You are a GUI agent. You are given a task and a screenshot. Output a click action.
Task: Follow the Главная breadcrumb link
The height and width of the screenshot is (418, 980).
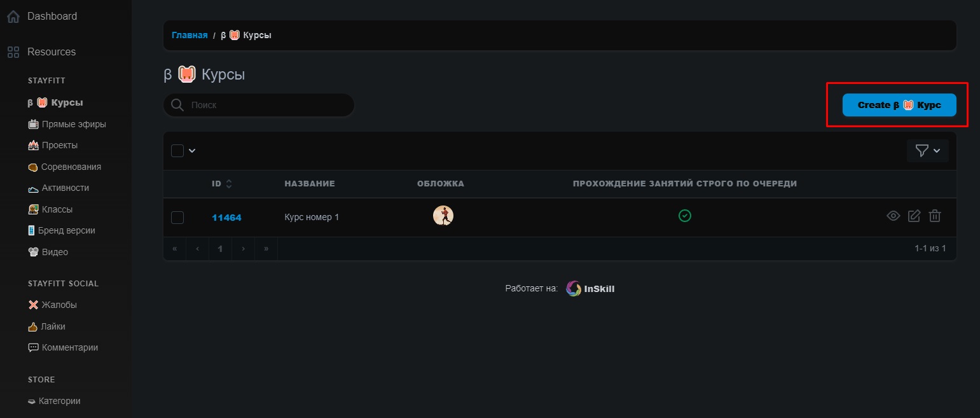pos(190,35)
